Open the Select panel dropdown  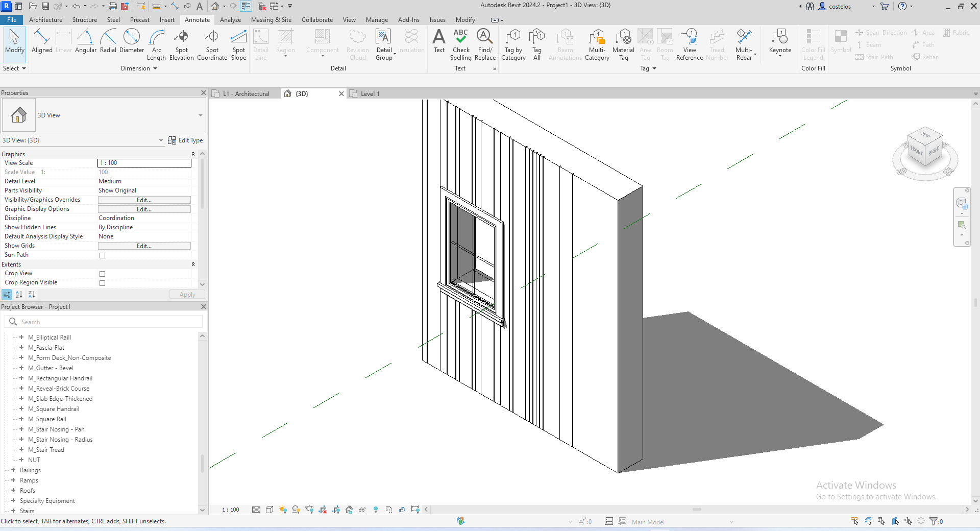(x=14, y=68)
